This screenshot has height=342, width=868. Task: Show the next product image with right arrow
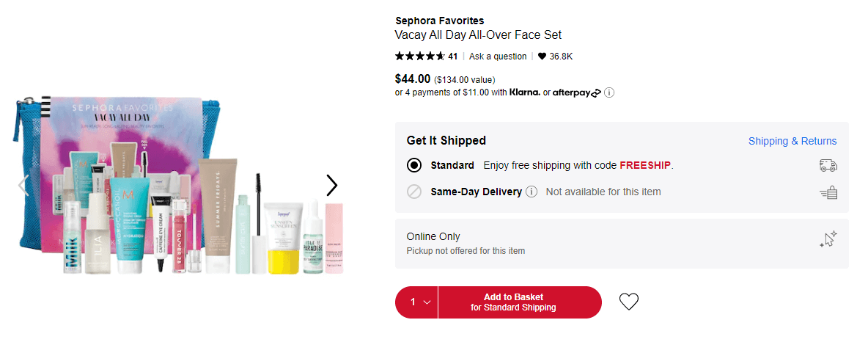click(331, 186)
